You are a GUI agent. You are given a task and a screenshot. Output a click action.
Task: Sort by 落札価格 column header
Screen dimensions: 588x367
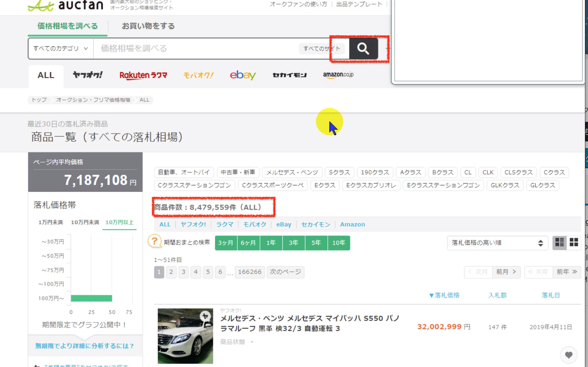point(444,295)
